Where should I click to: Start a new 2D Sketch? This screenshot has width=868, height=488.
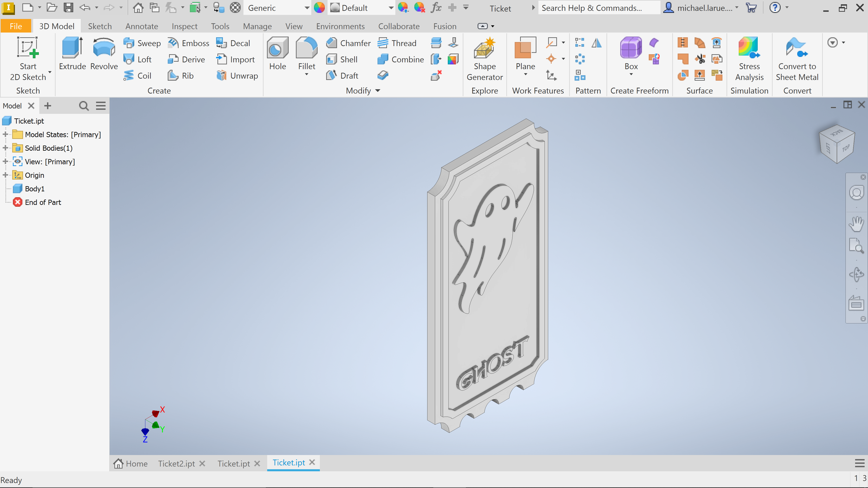tap(28, 59)
